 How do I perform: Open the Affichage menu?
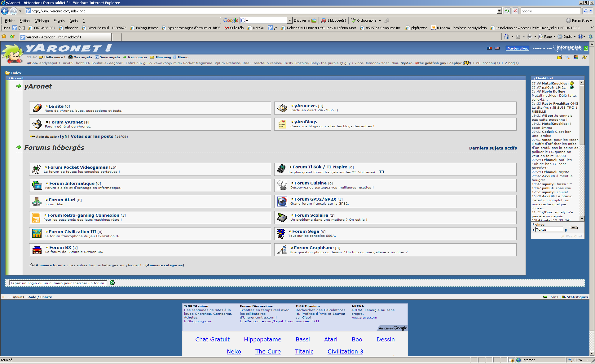42,21
